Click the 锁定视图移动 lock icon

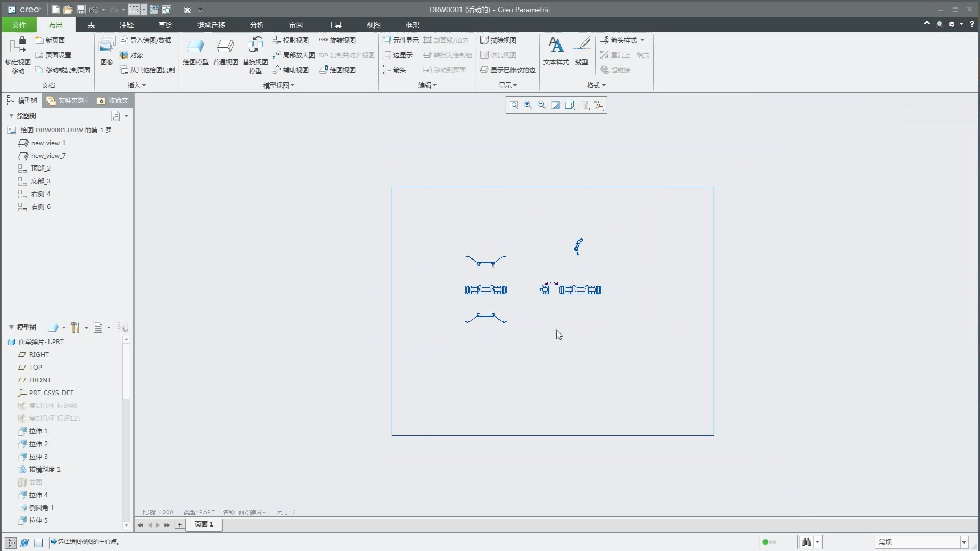[x=18, y=45]
